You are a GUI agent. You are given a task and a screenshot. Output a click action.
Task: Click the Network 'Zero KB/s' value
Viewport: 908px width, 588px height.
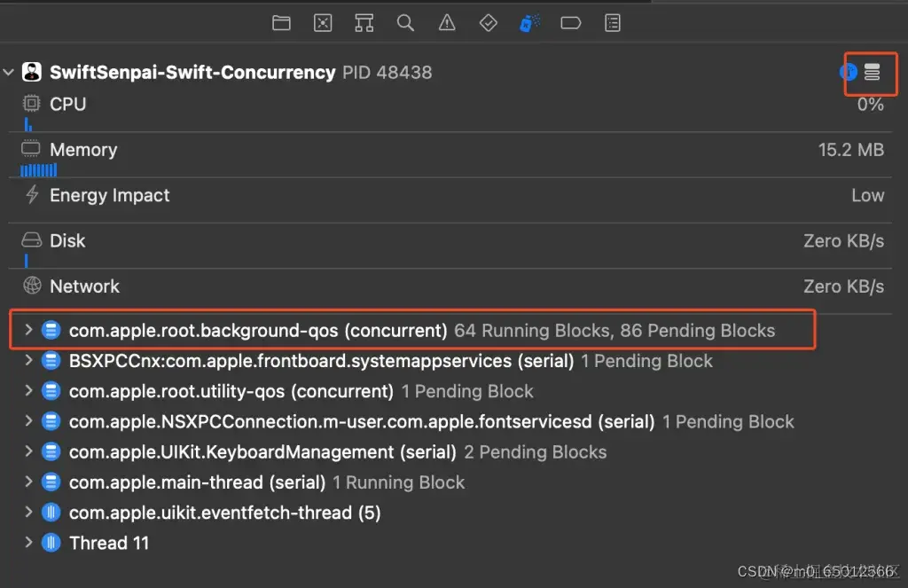coord(844,286)
